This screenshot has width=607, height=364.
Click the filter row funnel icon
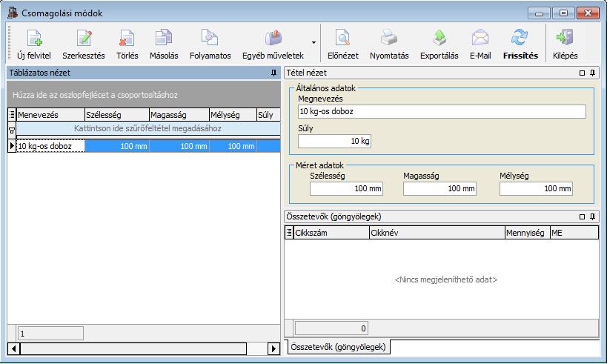pos(12,130)
